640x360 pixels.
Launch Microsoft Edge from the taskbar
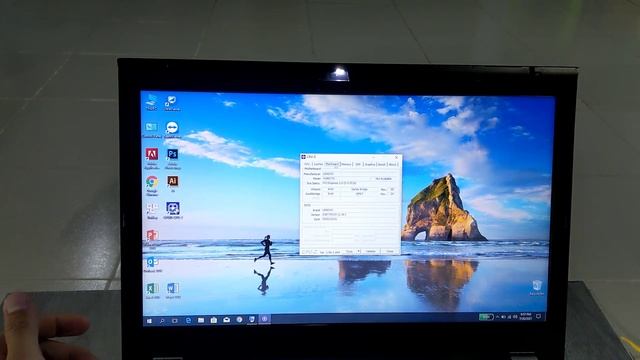click(x=189, y=320)
